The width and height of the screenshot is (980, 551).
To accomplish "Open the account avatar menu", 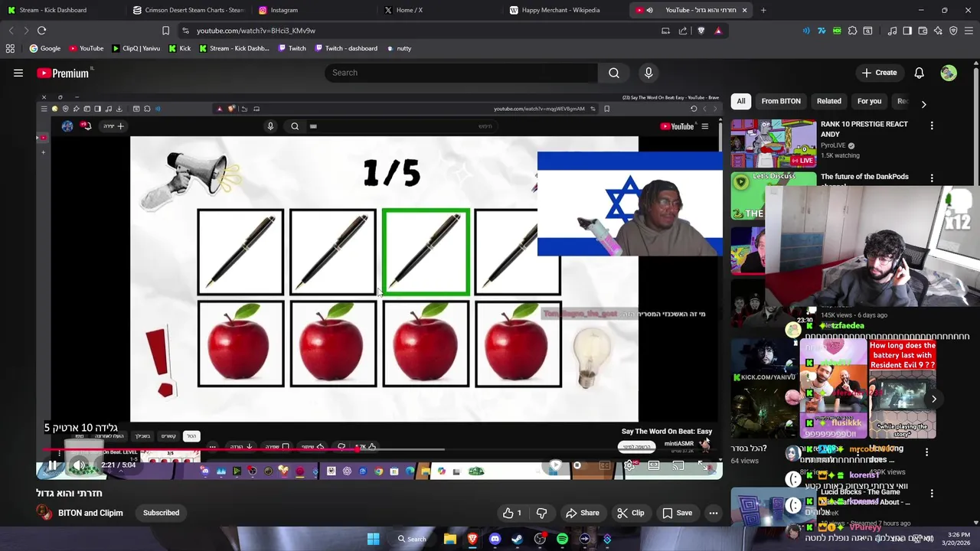I will click(949, 73).
